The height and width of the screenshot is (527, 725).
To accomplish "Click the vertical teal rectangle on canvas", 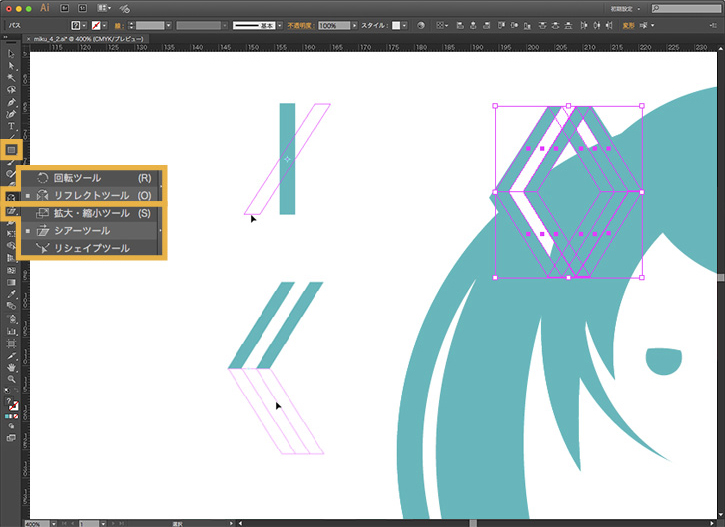I will coord(287,159).
